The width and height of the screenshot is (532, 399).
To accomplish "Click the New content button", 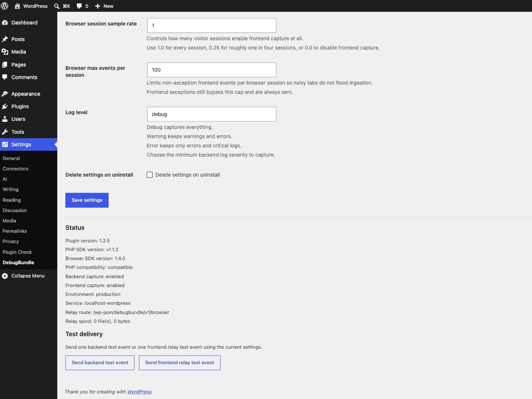I will click(x=104, y=6).
